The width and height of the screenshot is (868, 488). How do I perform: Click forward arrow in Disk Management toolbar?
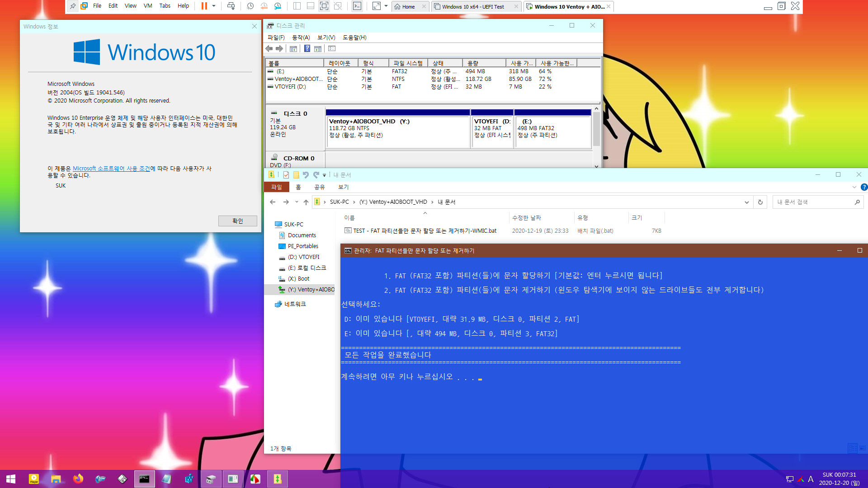pyautogui.click(x=280, y=49)
